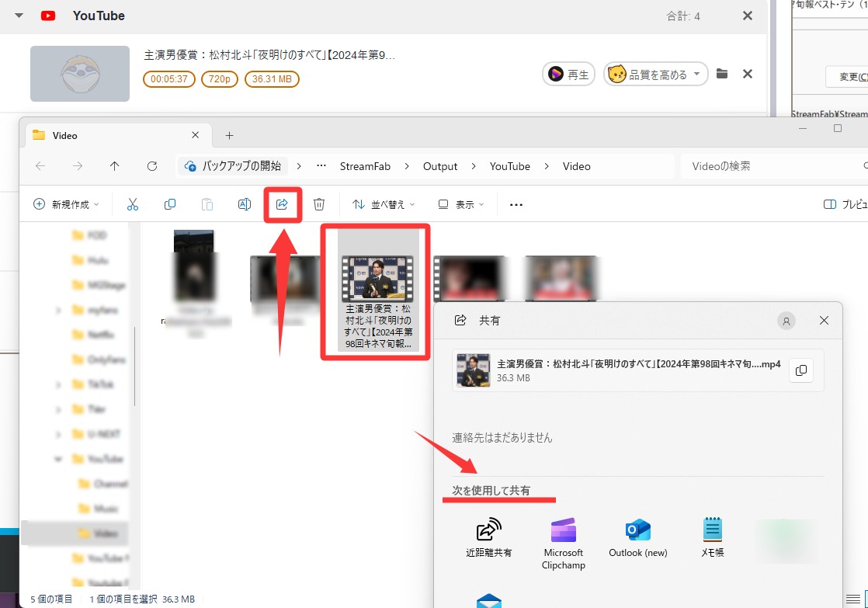This screenshot has height=608, width=868.
Task: Click the share icon in 共有 dialog header
Action: 460,320
